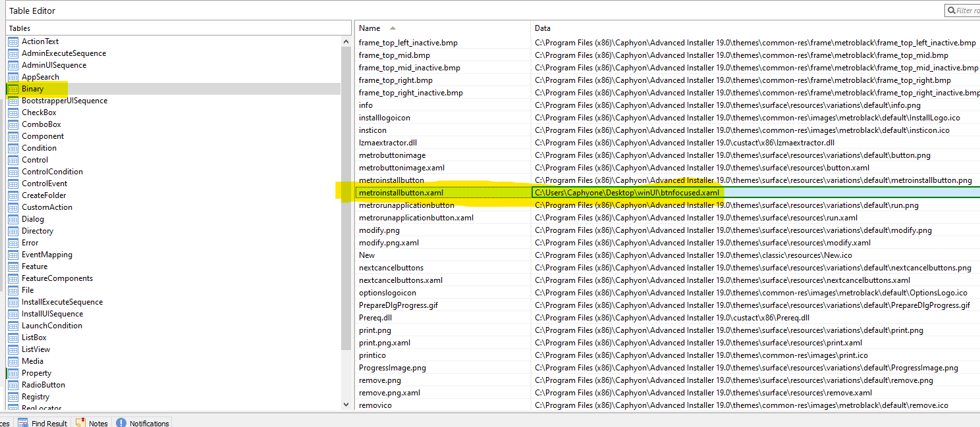Screen dimensions: 980x427
Task: Edit the btnfocused.xaml data path cell
Action: click(x=627, y=193)
